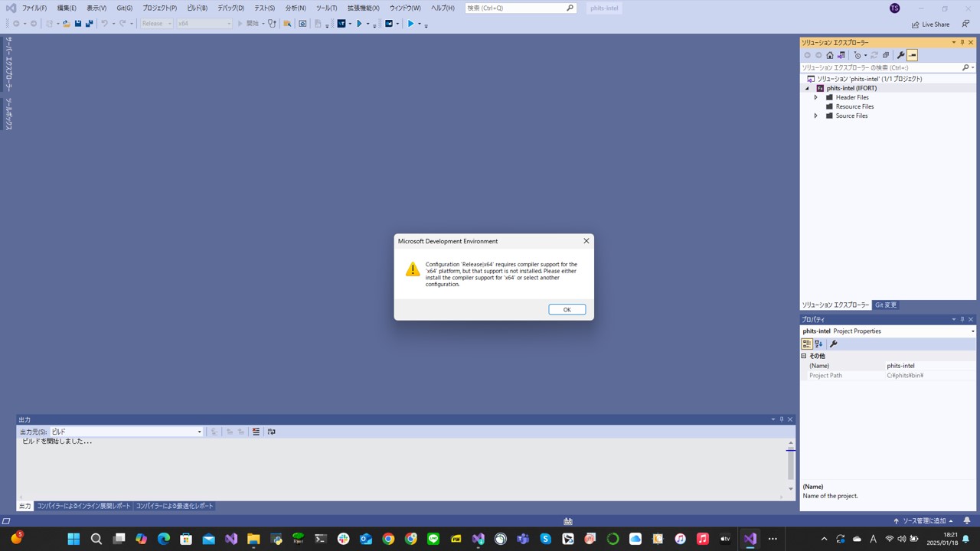Open the デバッグ(D) menu
The height and width of the screenshot is (551, 980).
click(230, 8)
